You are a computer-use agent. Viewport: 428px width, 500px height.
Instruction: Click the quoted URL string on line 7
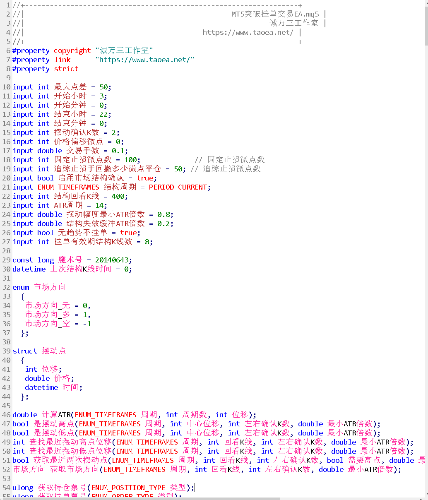click(x=145, y=60)
